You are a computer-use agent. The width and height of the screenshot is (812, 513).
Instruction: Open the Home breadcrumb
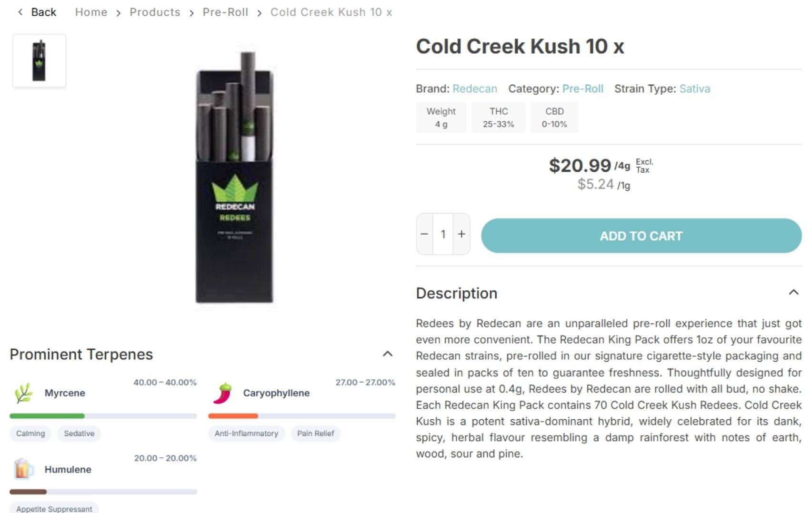[91, 12]
